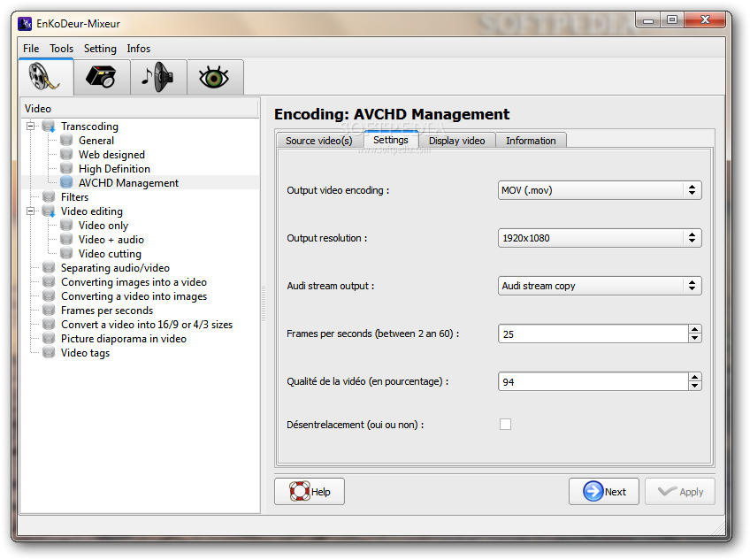
Task: Select General in the tree
Action: (x=96, y=141)
